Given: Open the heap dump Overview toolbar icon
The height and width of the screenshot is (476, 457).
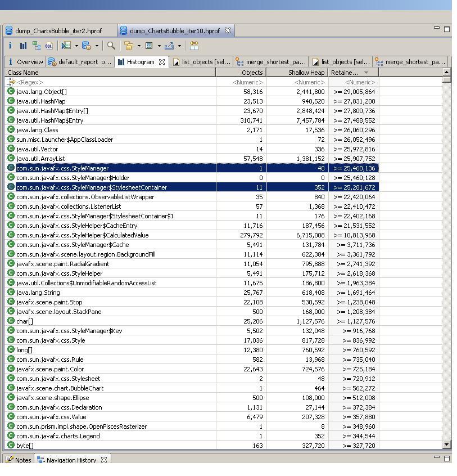Looking at the screenshot, I should click(10, 46).
